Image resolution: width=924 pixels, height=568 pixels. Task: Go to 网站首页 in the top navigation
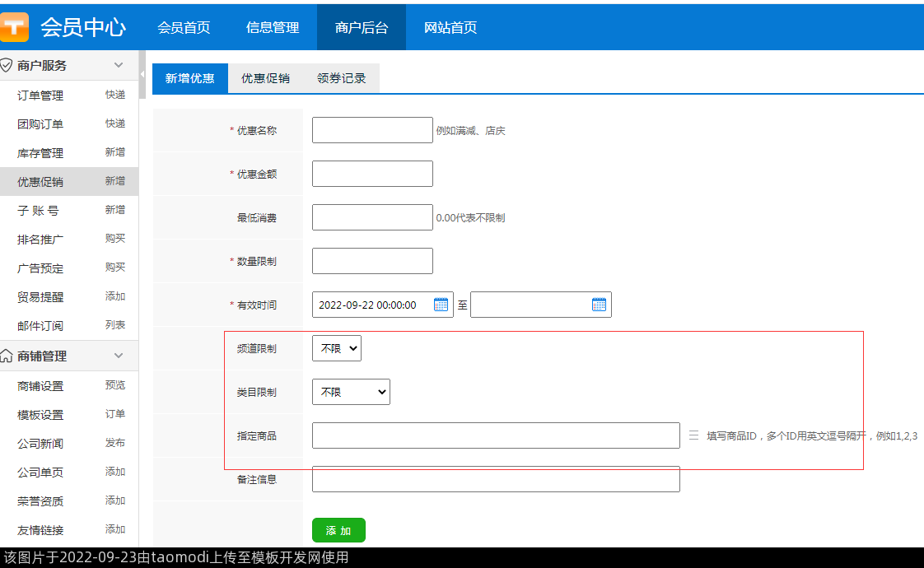[450, 27]
